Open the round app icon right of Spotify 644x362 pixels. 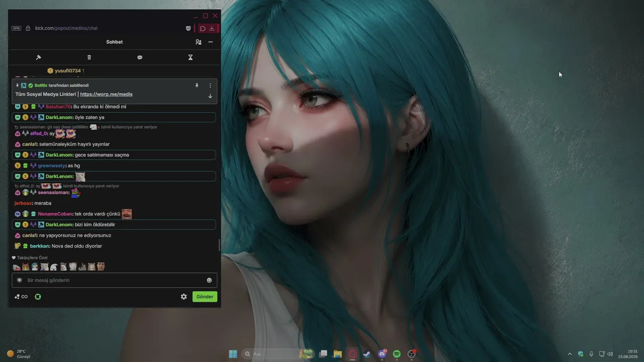(x=412, y=354)
